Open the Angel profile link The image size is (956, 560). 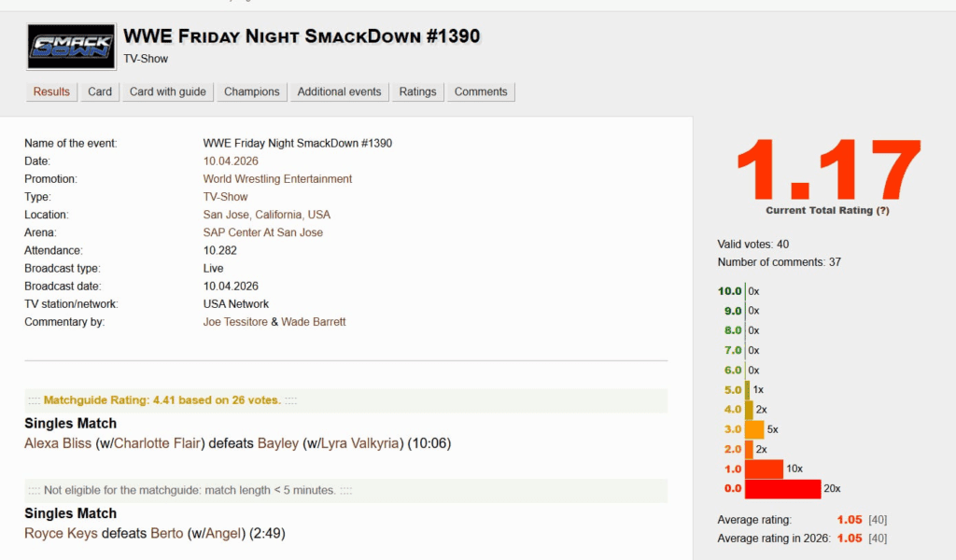(223, 534)
